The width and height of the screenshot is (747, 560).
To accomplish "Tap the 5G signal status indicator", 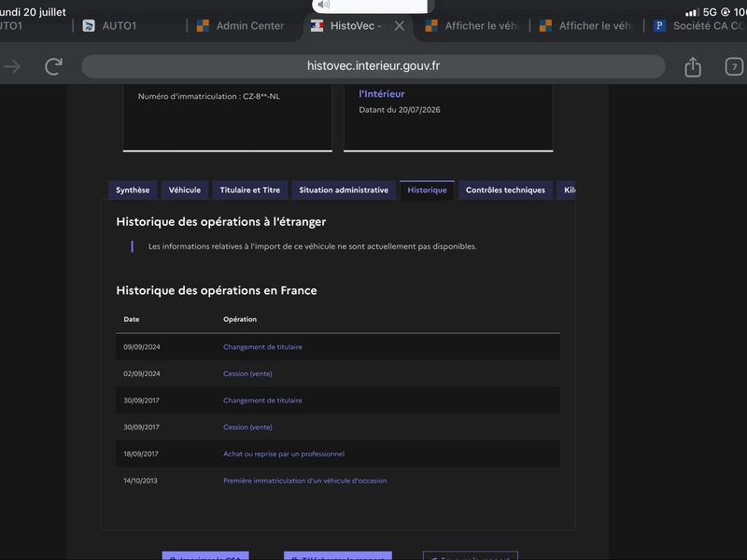I will 710,12.
